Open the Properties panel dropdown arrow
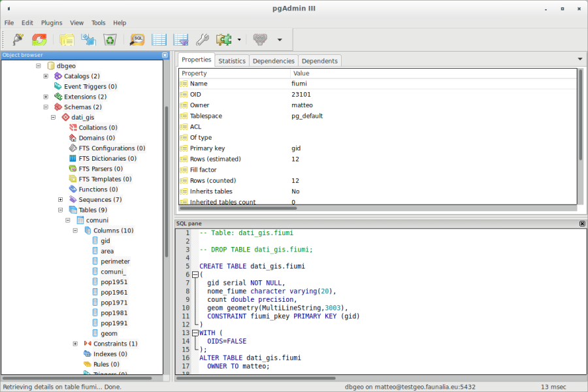Viewport: 588px width, 392px height. coord(580,59)
